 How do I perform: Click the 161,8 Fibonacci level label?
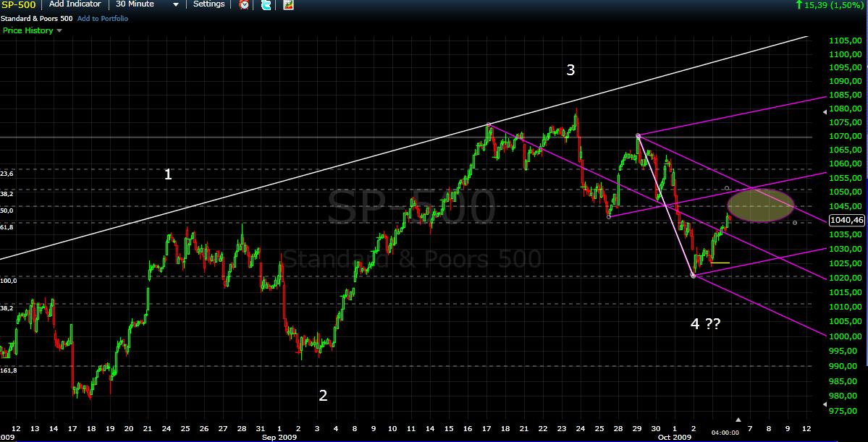pos(8,370)
